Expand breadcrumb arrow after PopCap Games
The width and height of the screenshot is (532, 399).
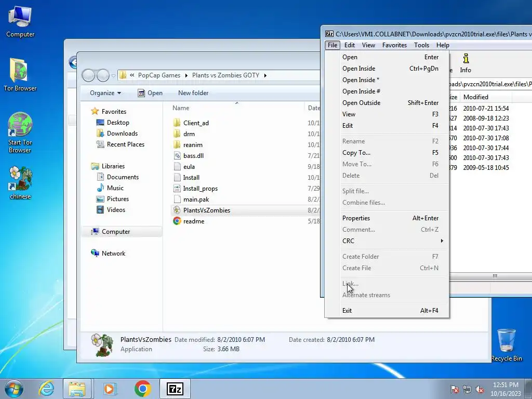pos(187,75)
